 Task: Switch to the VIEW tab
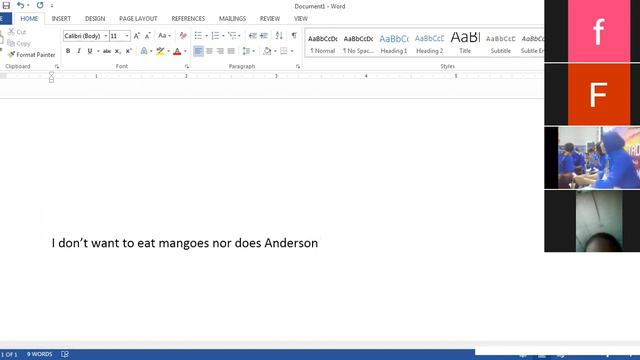(x=301, y=19)
